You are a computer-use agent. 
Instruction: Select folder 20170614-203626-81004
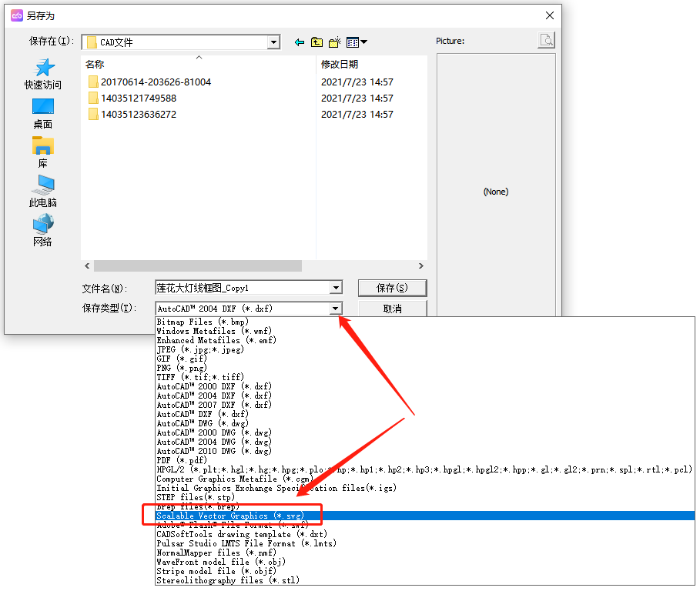click(155, 82)
